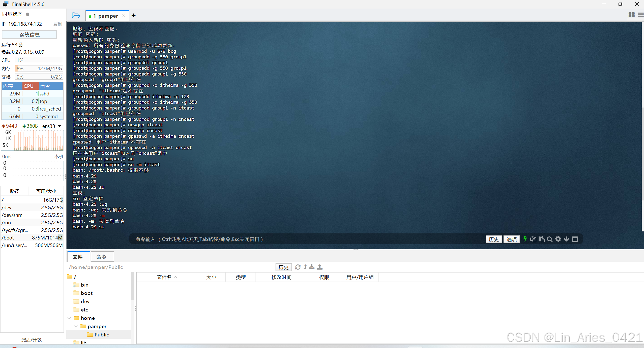Click the paste clipboard icon in terminal bar
The height and width of the screenshot is (348, 644).
pos(541,239)
